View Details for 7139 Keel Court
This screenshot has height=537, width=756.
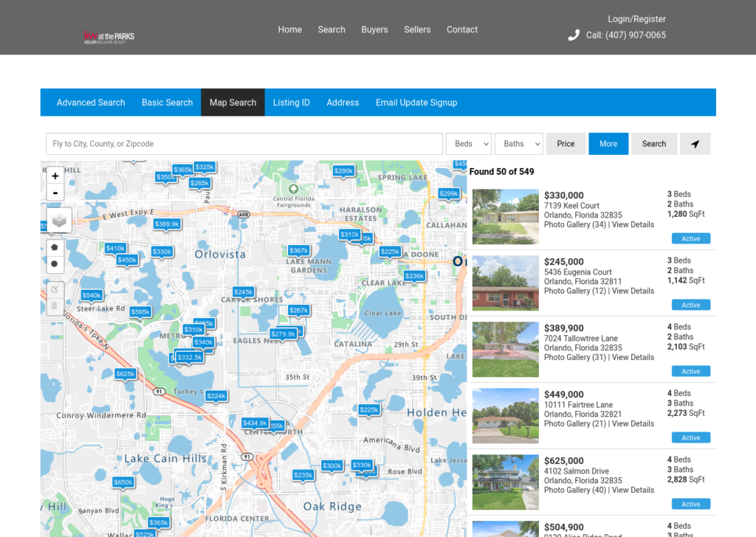(x=633, y=224)
